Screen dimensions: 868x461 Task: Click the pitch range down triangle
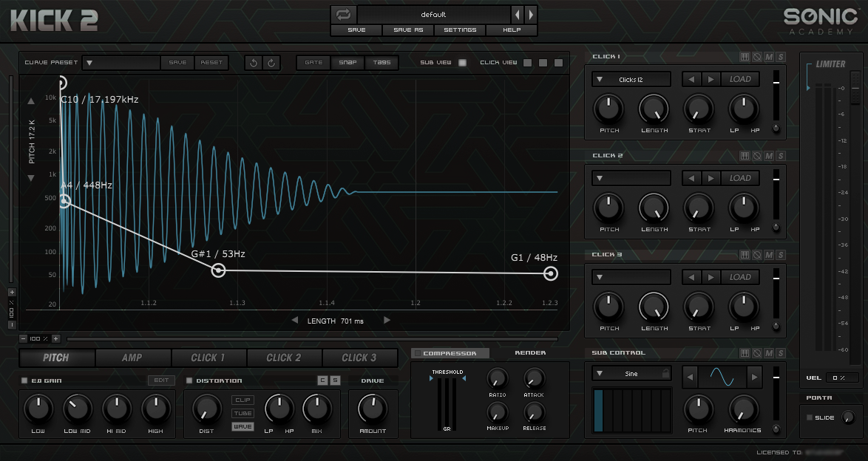tap(31, 178)
